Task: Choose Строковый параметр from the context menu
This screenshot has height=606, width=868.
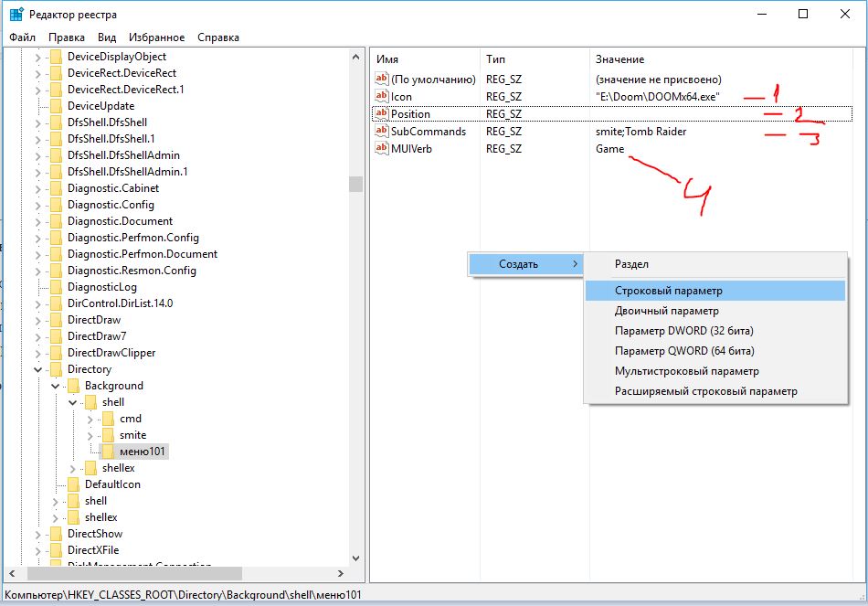Action: [668, 291]
